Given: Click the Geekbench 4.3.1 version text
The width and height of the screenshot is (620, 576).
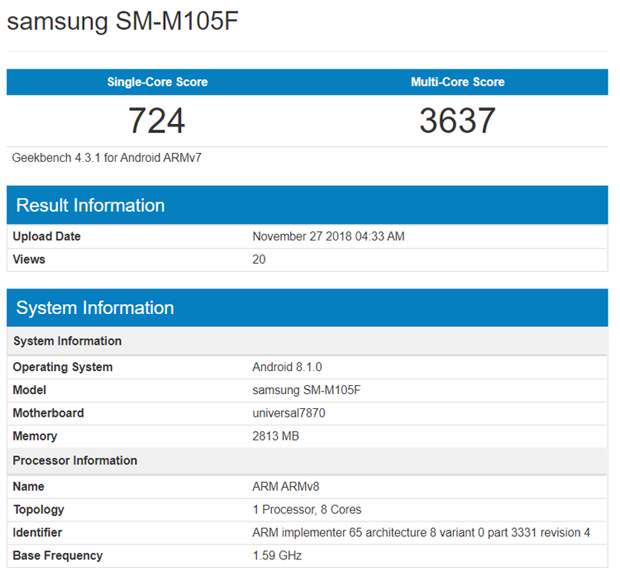Looking at the screenshot, I should tap(107, 158).
